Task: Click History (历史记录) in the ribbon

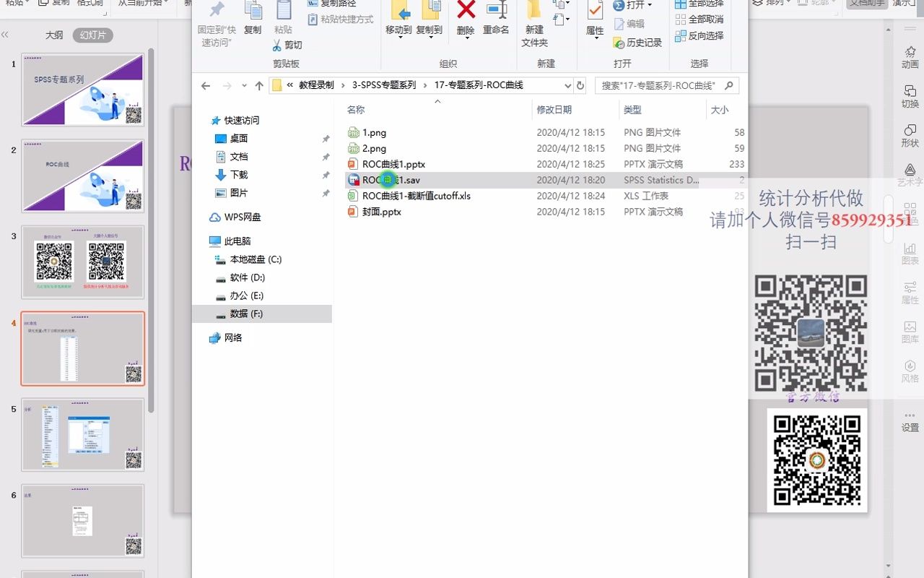Action: pos(637,43)
